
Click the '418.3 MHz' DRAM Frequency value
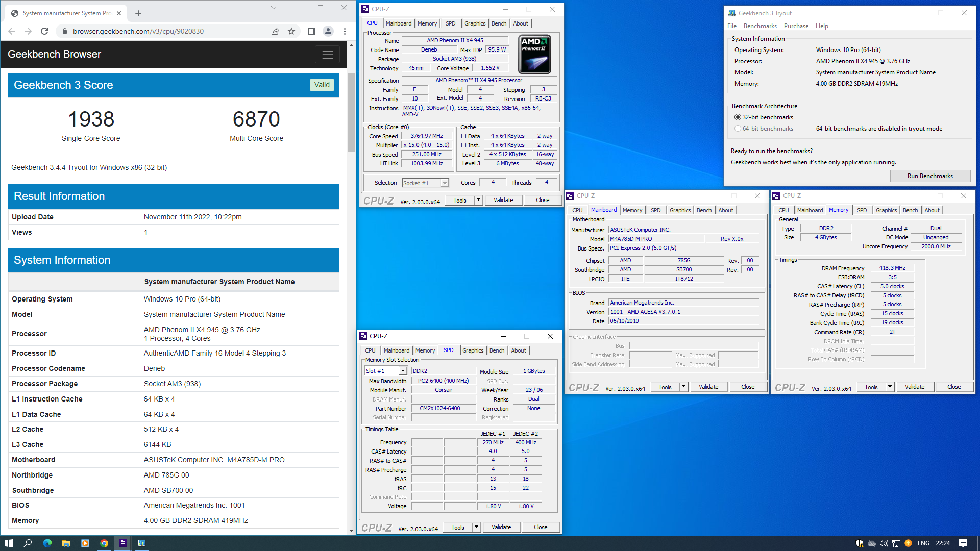[892, 268]
